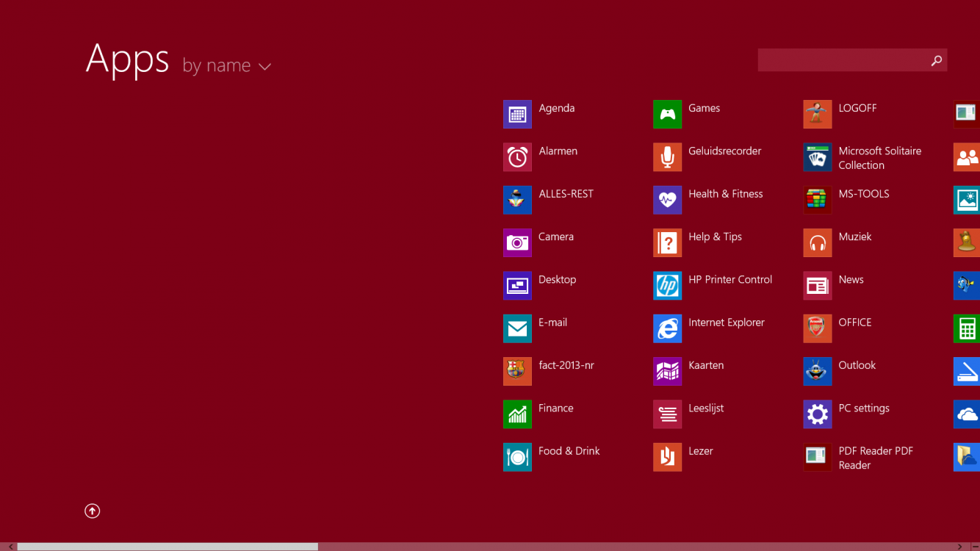This screenshot has height=551, width=980.
Task: Select the "Muziek" label text
Action: coord(855,237)
